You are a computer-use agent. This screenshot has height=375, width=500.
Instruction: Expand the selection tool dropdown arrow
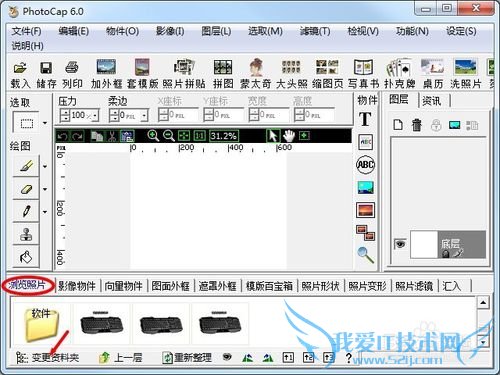[x=45, y=123]
